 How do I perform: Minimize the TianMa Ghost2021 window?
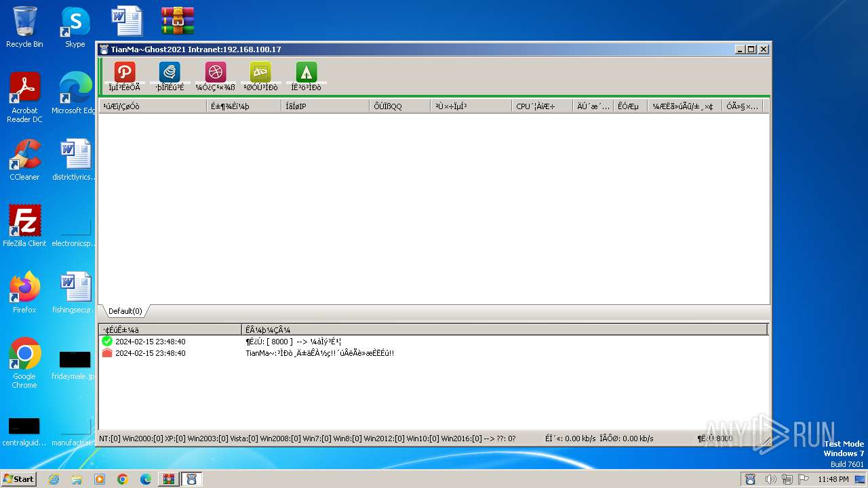740,49
